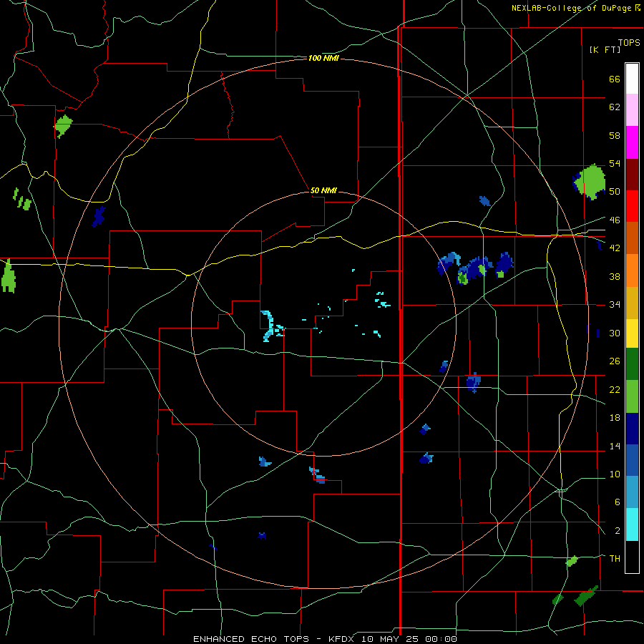
Task: Click the legend value "34"
Action: click(615, 304)
